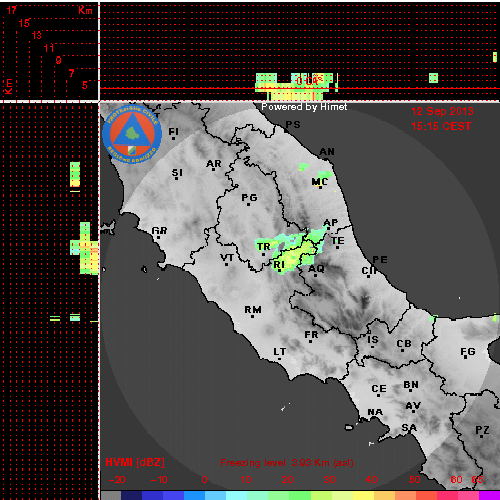The width and height of the screenshot is (500, 500).
Task: Click the PS city label on map
Action: tap(293, 125)
